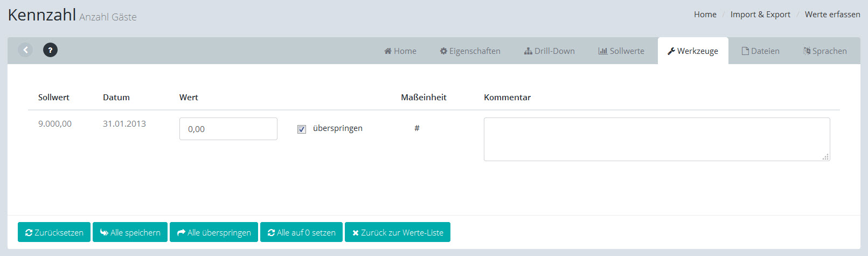Select the Werkzeuge tab
The height and width of the screenshot is (256, 868).
(693, 51)
